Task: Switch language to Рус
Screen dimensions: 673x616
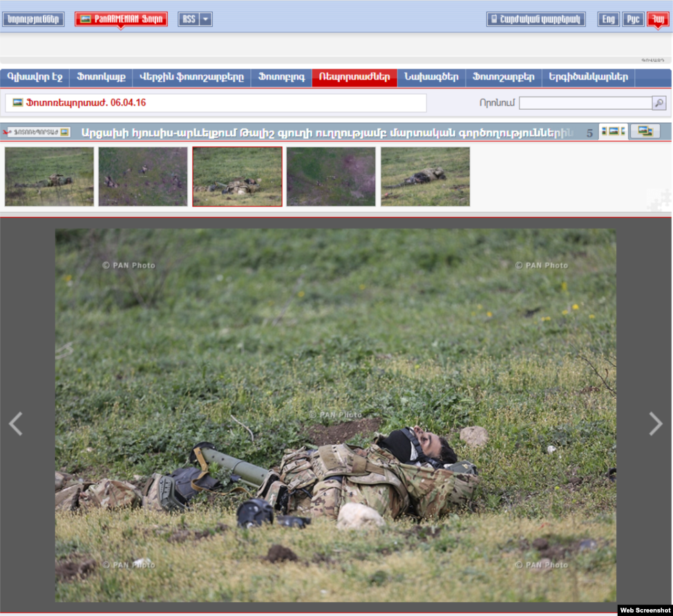Action: [x=633, y=19]
